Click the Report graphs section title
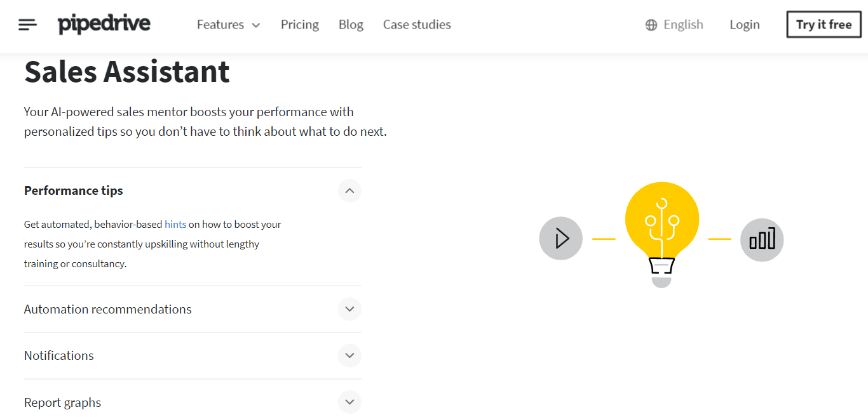 point(63,402)
